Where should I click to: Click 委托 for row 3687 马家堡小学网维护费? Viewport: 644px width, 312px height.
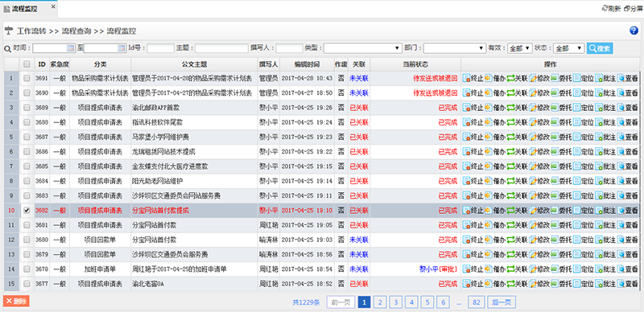pos(561,138)
